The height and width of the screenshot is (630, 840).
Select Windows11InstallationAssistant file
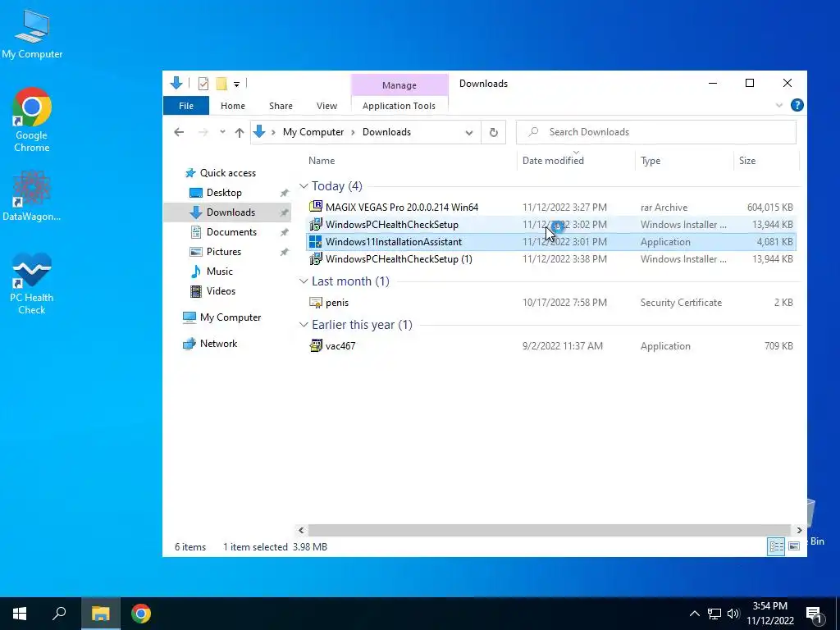(x=551, y=242)
